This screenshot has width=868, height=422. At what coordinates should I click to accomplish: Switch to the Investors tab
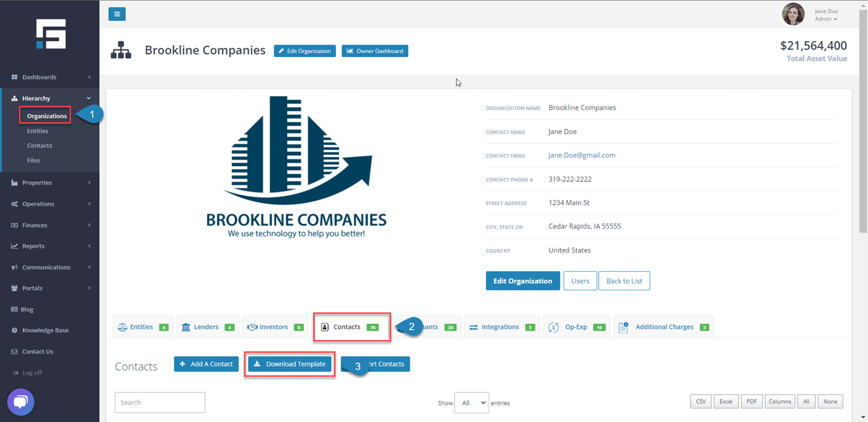275,326
